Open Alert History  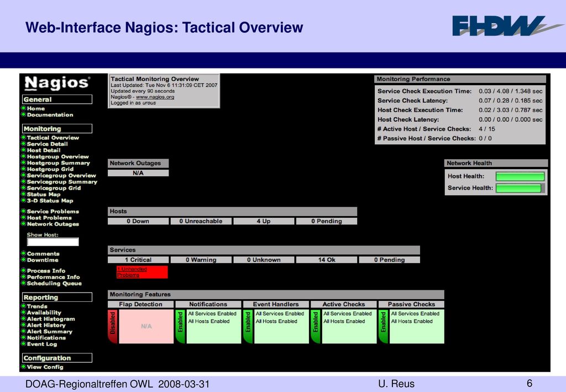pyautogui.click(x=46, y=325)
